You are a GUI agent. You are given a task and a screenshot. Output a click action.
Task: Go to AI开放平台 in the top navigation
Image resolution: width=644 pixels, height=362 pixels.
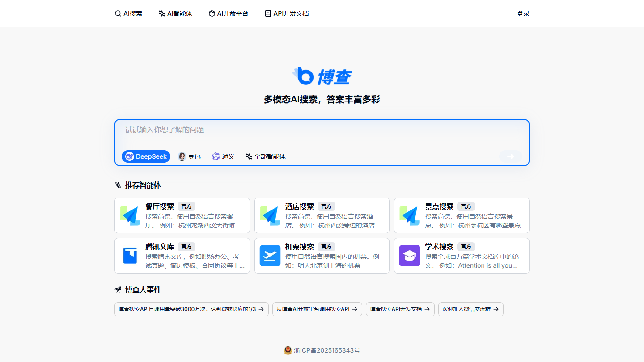[x=229, y=13]
